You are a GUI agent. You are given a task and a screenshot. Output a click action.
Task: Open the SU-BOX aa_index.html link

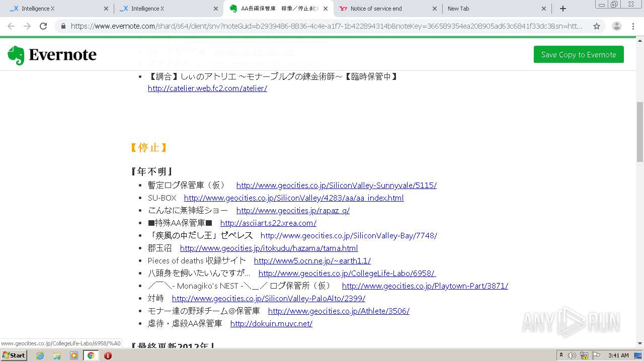[294, 198]
